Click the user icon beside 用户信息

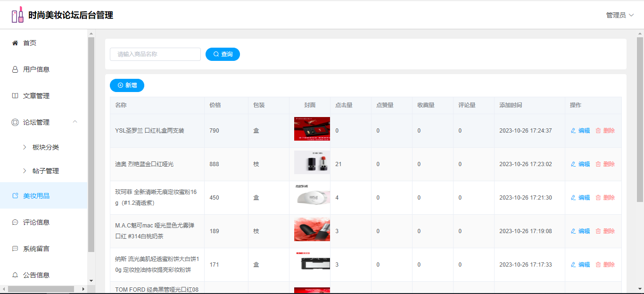(15, 69)
